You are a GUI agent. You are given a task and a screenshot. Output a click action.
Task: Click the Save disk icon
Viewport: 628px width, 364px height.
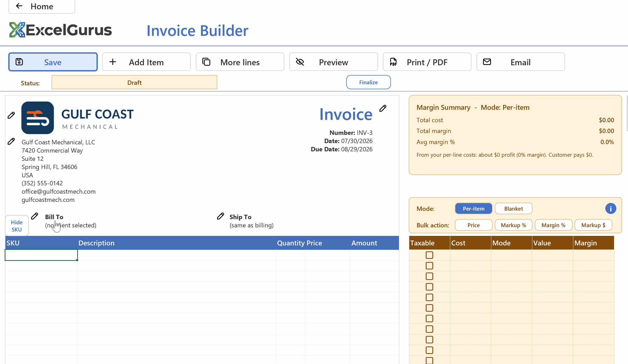pyautogui.click(x=19, y=62)
